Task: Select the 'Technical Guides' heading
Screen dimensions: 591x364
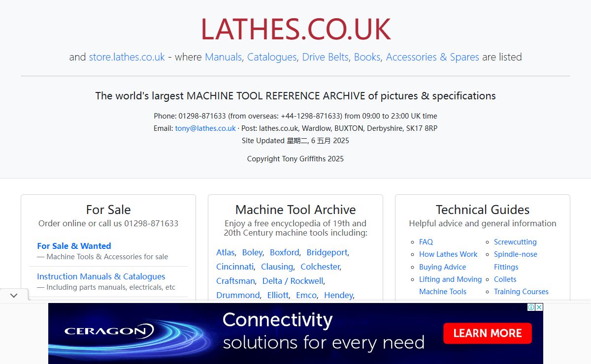Action: pyautogui.click(x=483, y=210)
